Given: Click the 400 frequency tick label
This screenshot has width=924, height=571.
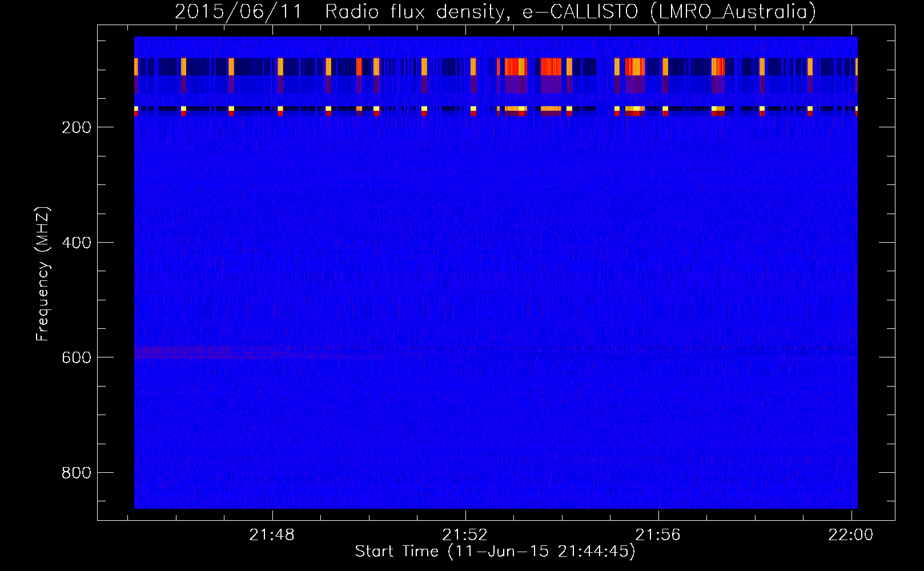Looking at the screenshot, I should point(77,243).
